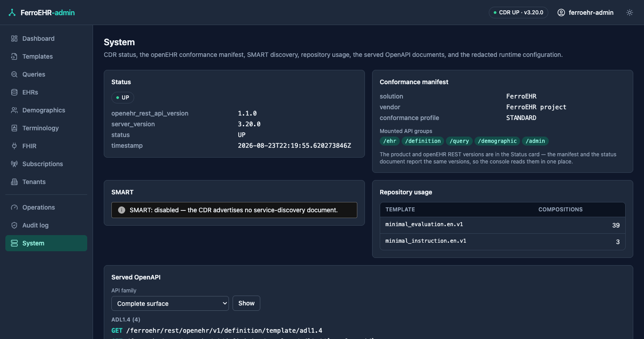
Task: Click the Tenants building icon
Action: pos(14,182)
